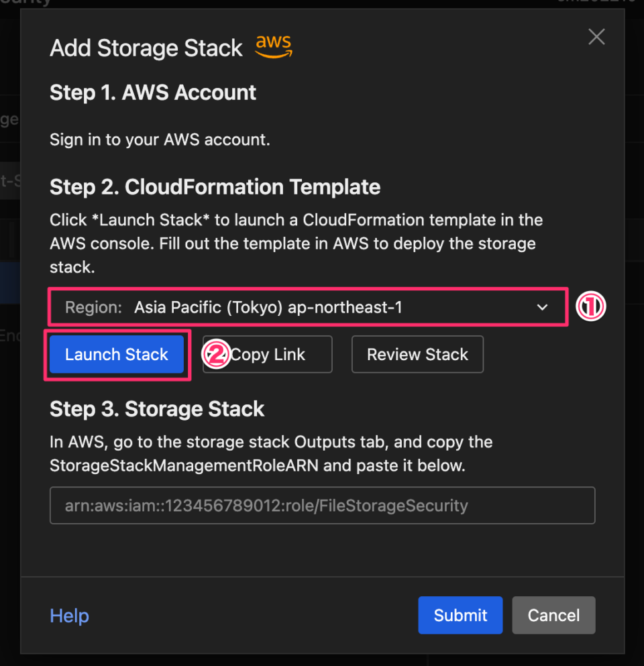The height and width of the screenshot is (666, 644).
Task: Click the Step 3 Storage Stack heading
Action: click(x=156, y=409)
